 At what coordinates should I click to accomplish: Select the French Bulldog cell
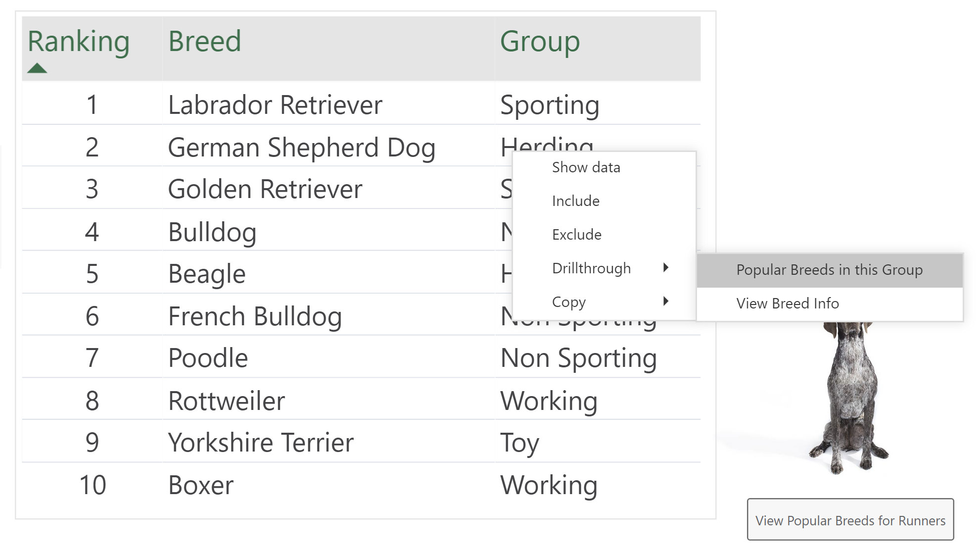click(x=328, y=315)
